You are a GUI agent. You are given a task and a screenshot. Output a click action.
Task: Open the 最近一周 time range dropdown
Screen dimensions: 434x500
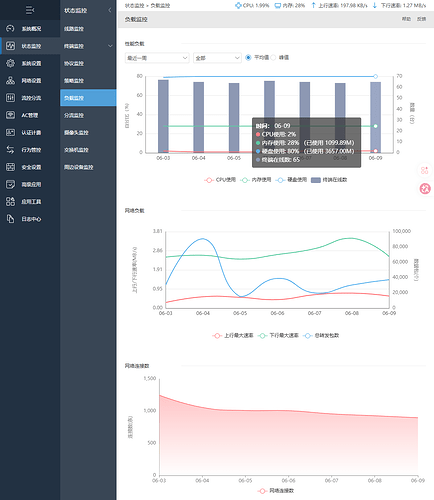[x=157, y=58]
